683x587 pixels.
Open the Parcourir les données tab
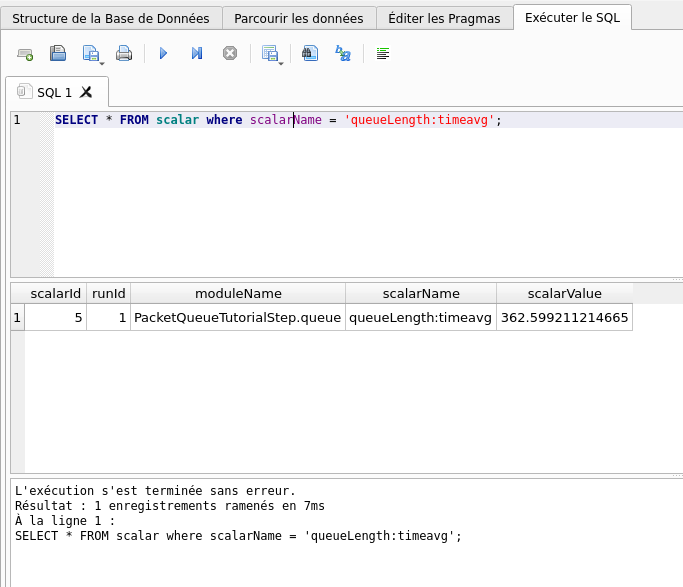click(x=299, y=18)
